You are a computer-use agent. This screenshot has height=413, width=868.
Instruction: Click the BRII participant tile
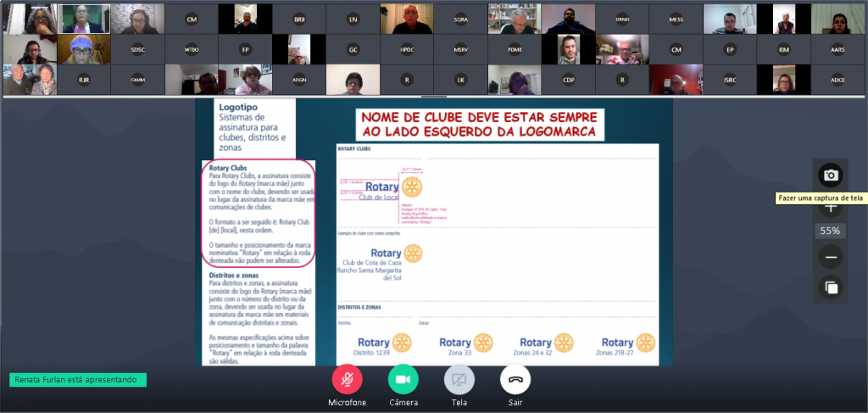pyautogui.click(x=299, y=19)
